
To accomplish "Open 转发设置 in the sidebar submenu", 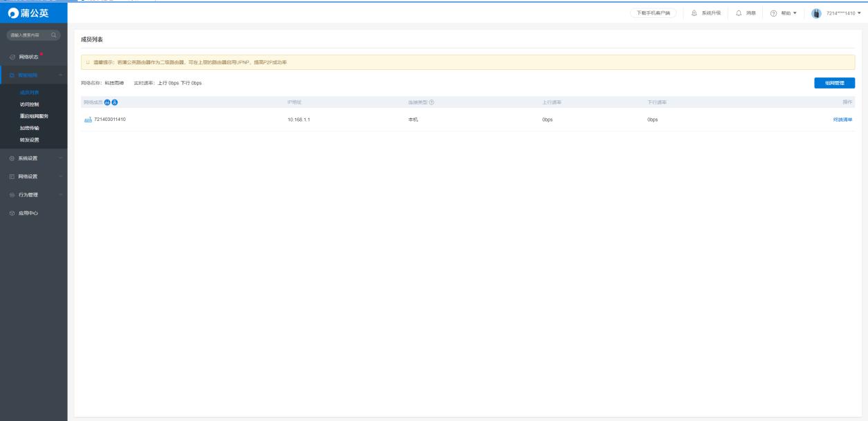I will [x=29, y=140].
